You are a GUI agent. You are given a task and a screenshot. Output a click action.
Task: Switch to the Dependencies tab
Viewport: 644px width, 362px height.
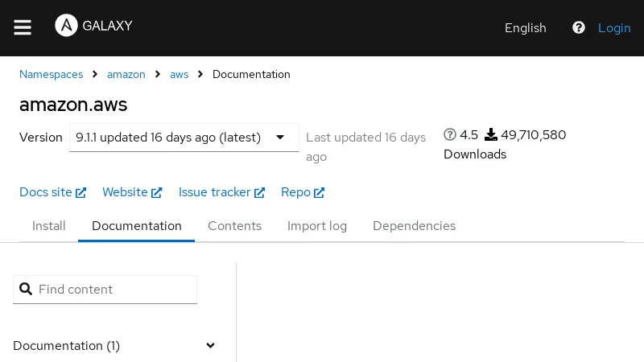coord(414,226)
